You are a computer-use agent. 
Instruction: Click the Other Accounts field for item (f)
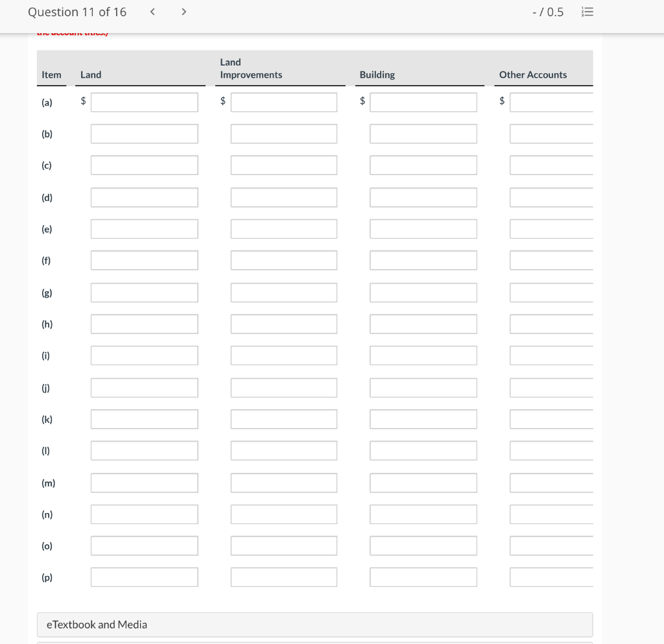point(551,261)
